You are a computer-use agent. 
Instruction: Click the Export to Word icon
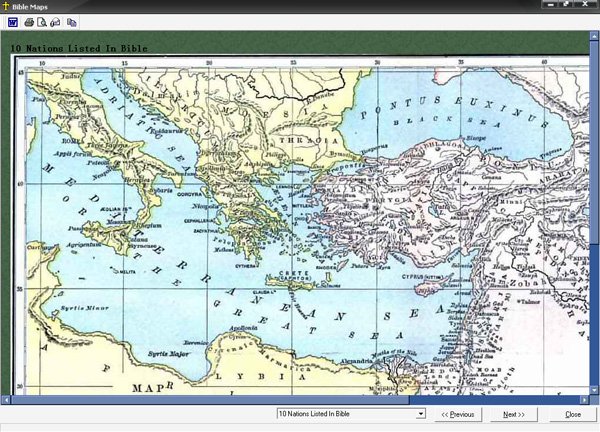point(13,21)
